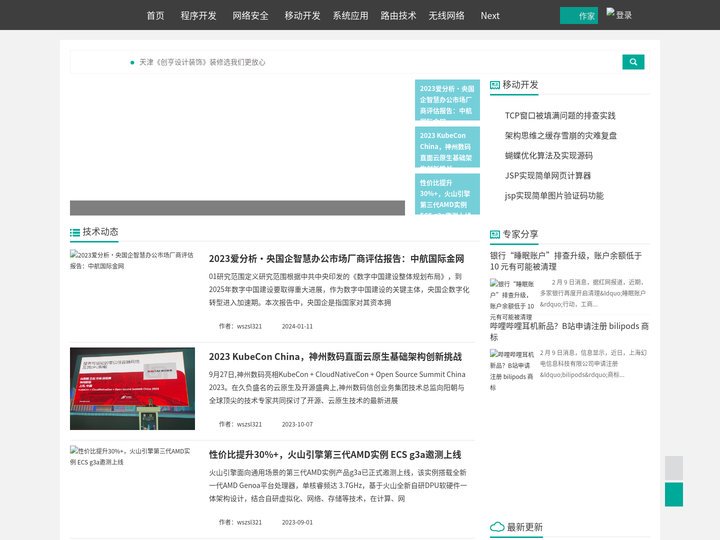The height and width of the screenshot is (540, 720).
Task: Select 无线网络 in the navigation bar
Action: (x=446, y=16)
